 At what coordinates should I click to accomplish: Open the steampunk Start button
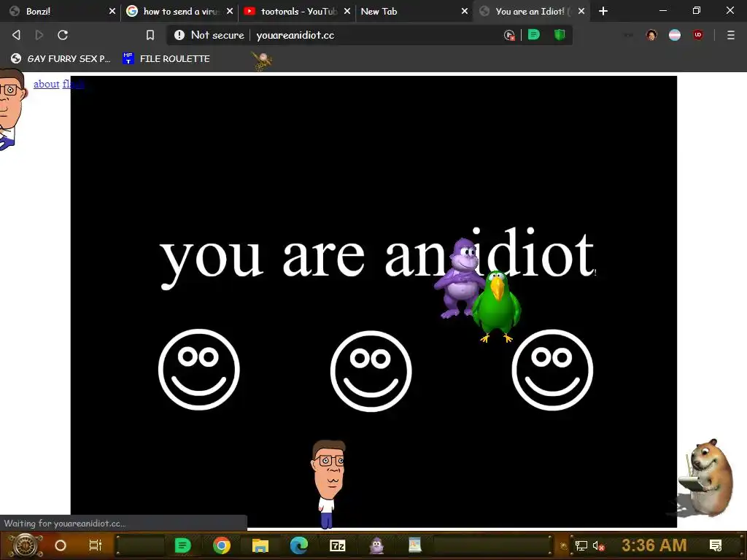[26, 545]
